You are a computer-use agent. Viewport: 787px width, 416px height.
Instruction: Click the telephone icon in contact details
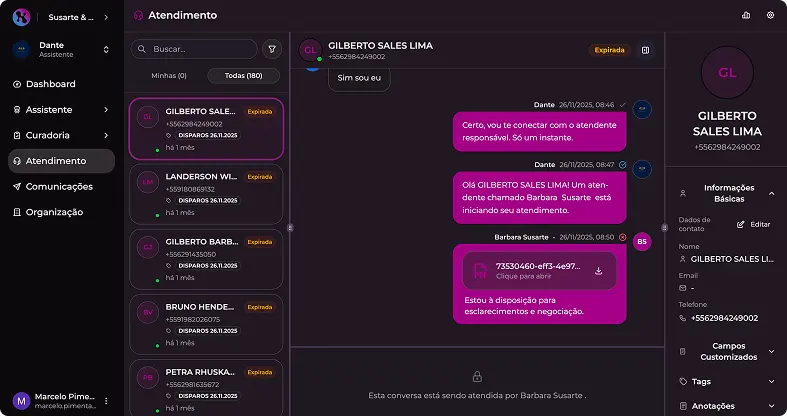(x=683, y=318)
